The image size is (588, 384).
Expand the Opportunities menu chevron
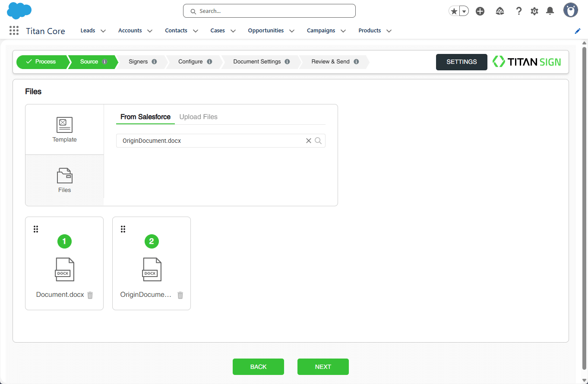[292, 31]
